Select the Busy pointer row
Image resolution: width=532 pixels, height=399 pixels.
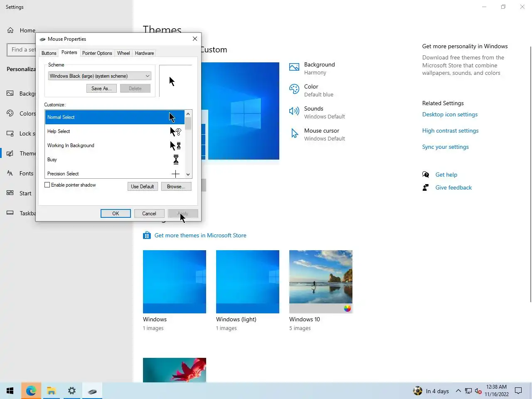[x=115, y=160]
